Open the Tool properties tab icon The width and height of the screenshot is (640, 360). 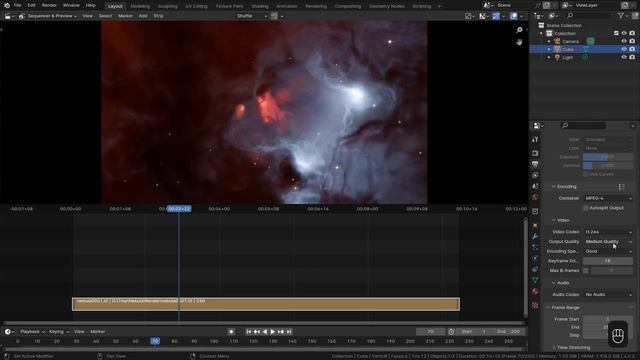point(535,140)
